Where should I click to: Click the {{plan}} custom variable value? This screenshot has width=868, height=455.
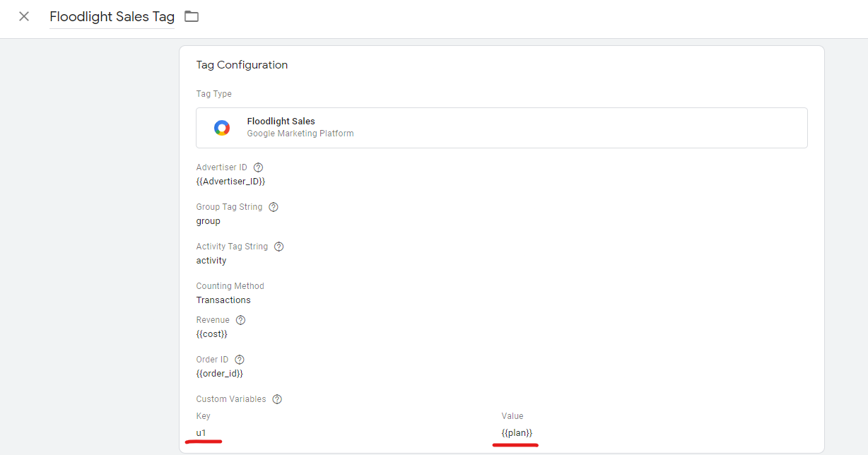point(517,433)
